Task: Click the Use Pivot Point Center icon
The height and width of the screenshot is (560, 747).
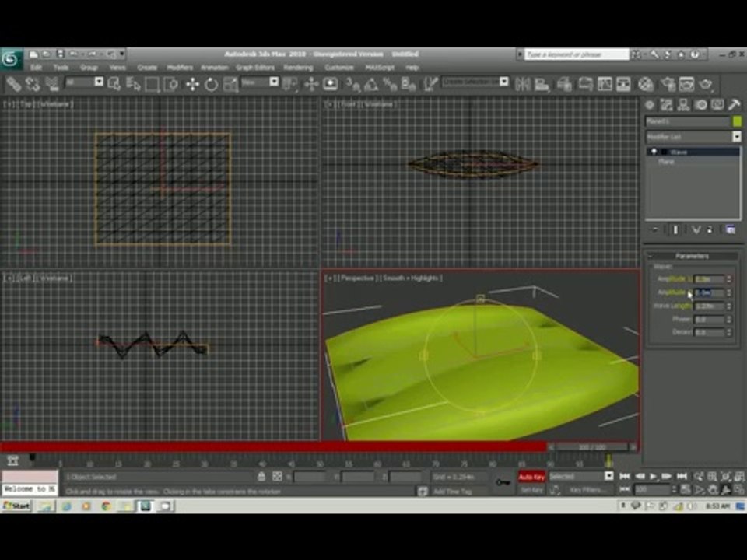Action: 289,85
